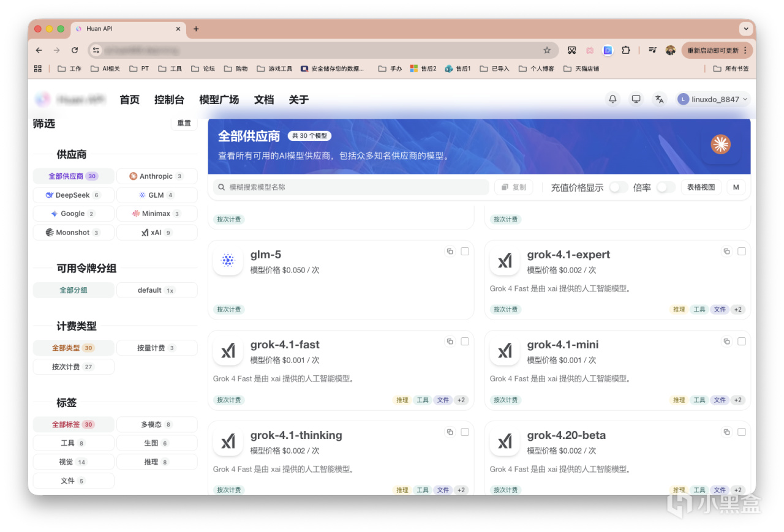This screenshot has height=532, width=784.
Task: Bookmark this page with the star icon
Action: pos(547,50)
